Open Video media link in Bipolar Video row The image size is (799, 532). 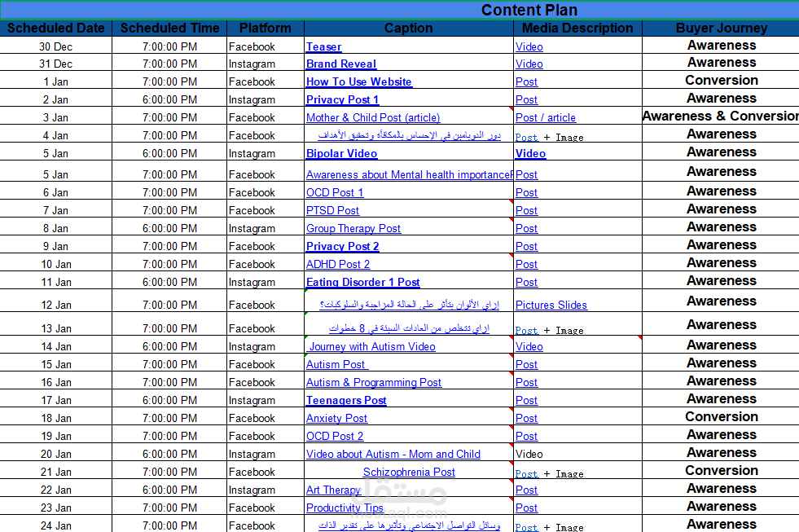coord(530,154)
